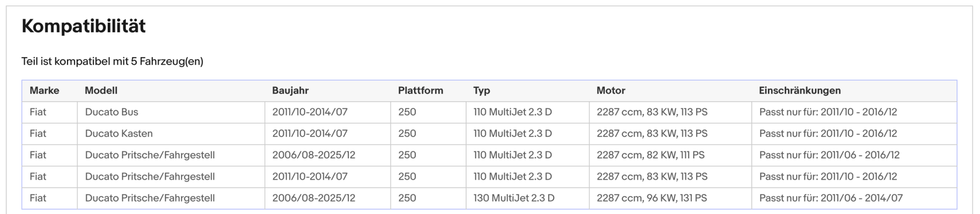Select the Typ column header
This screenshot has width=980, height=214.
tap(528, 91)
